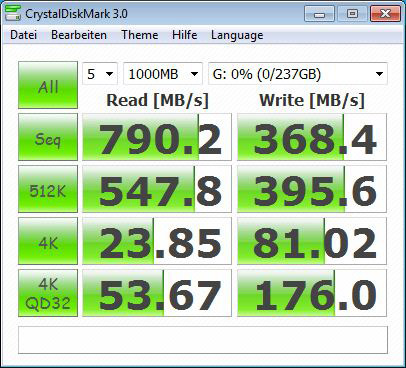Click the Seq read result 790.2
Viewport: 406px width, 368px height.
click(157, 137)
